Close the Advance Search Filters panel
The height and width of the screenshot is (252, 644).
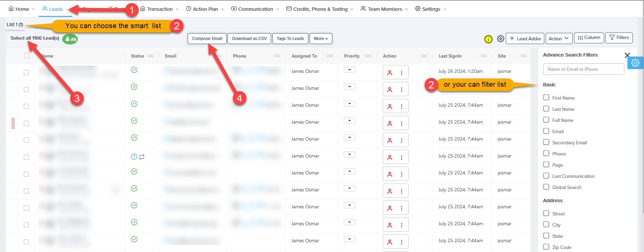click(x=627, y=55)
